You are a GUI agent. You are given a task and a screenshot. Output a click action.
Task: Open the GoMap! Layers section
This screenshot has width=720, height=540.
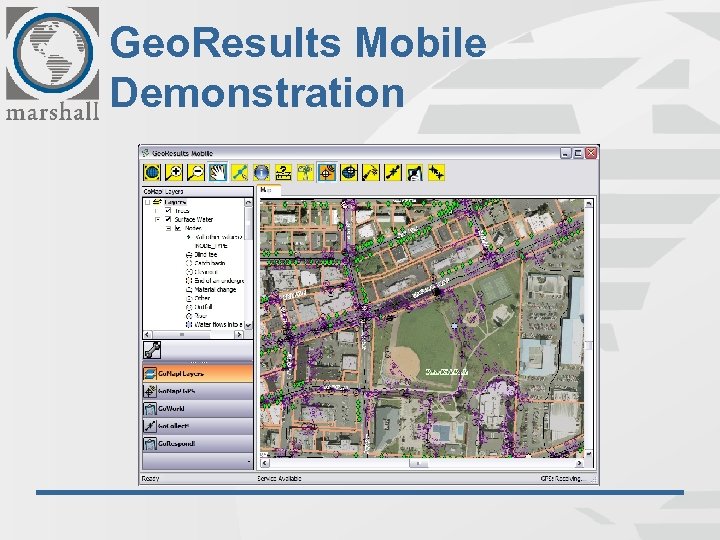point(198,374)
